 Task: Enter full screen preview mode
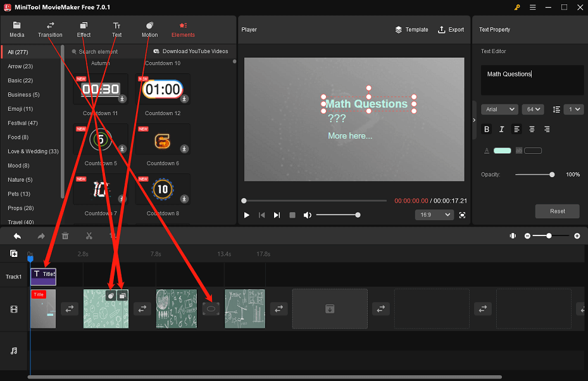(x=463, y=215)
